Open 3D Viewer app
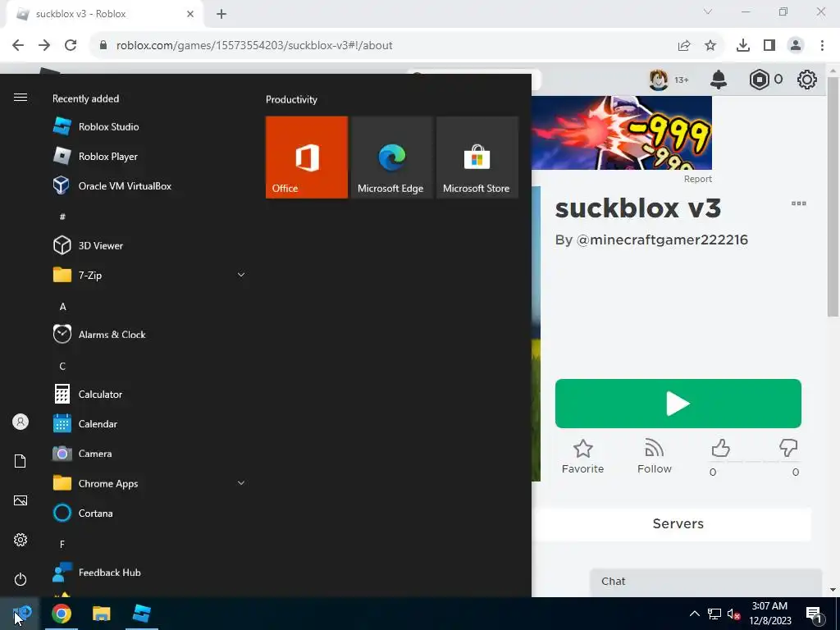 89,245
